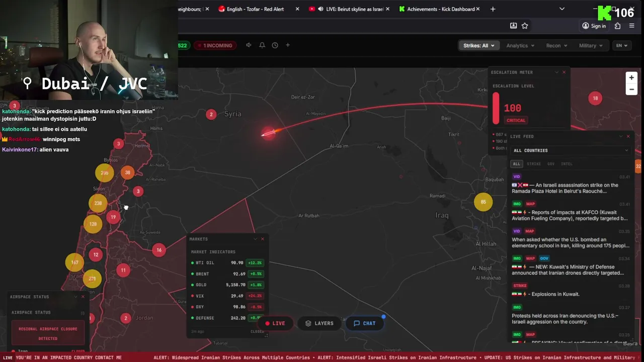Open the browser extensions puzzle icon

pyautogui.click(x=618, y=26)
